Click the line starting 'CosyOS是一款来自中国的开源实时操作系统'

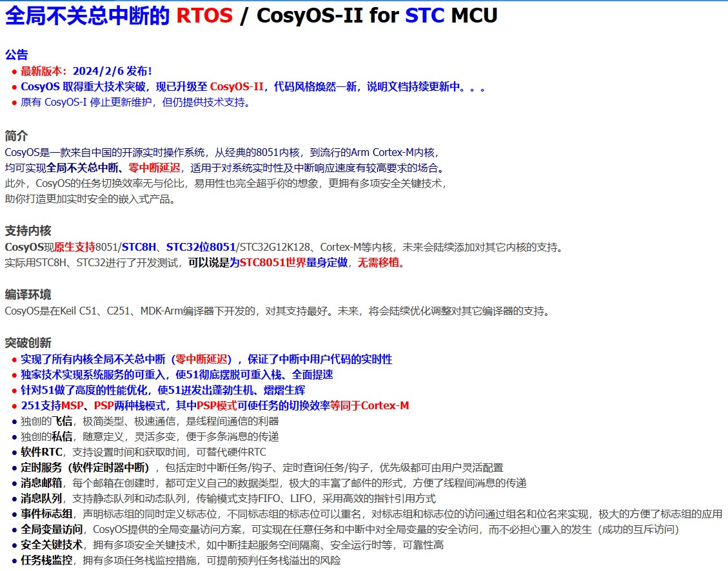[222, 152]
